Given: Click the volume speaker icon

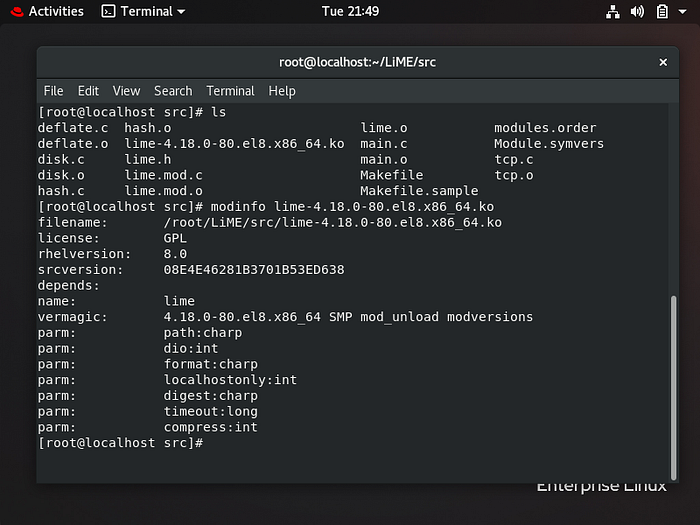Looking at the screenshot, I should tap(637, 12).
